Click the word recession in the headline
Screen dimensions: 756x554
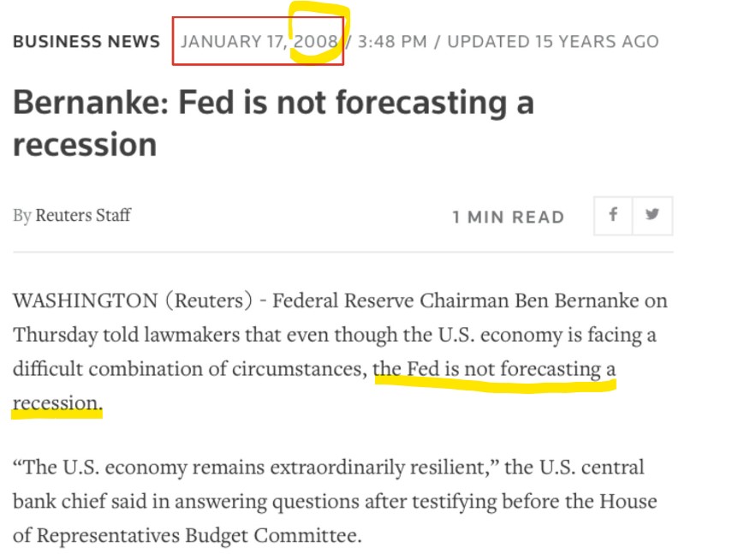[85, 145]
